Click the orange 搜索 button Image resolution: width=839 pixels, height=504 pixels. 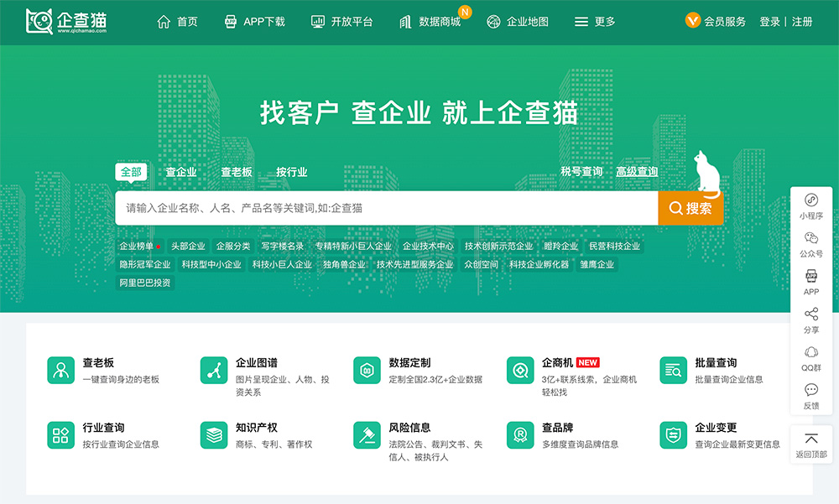click(690, 208)
